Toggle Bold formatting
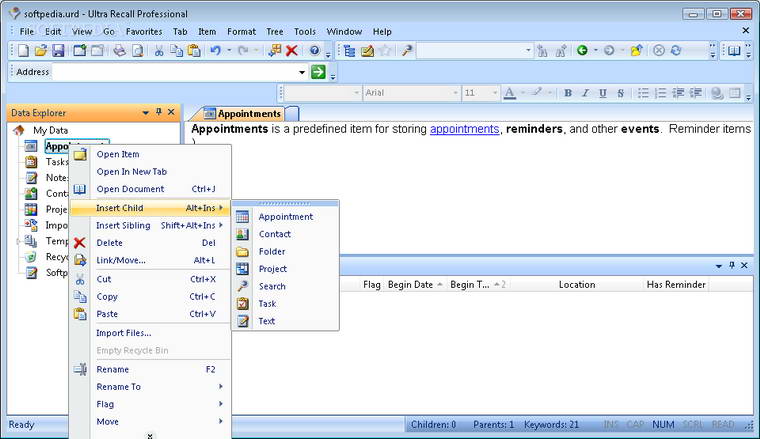 click(568, 93)
